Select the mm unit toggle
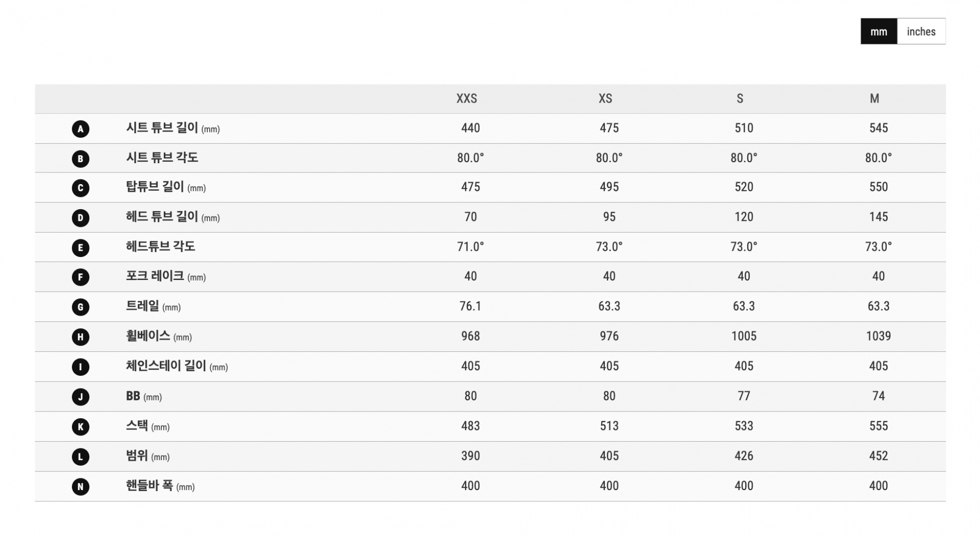 coord(878,32)
